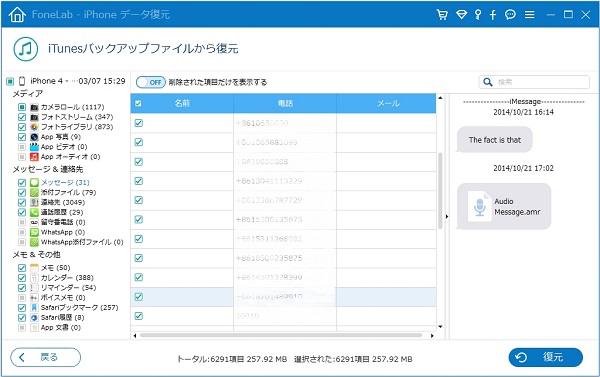Image resolution: width=600 pixels, height=377 pixels.
Task: Select WhatsApp添付ファイル (0) category
Action: coord(82,242)
